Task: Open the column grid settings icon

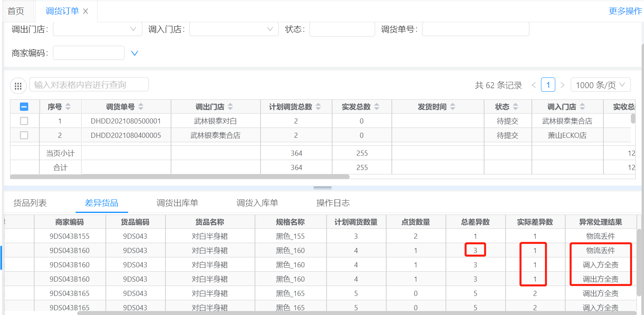Action: click(18, 86)
